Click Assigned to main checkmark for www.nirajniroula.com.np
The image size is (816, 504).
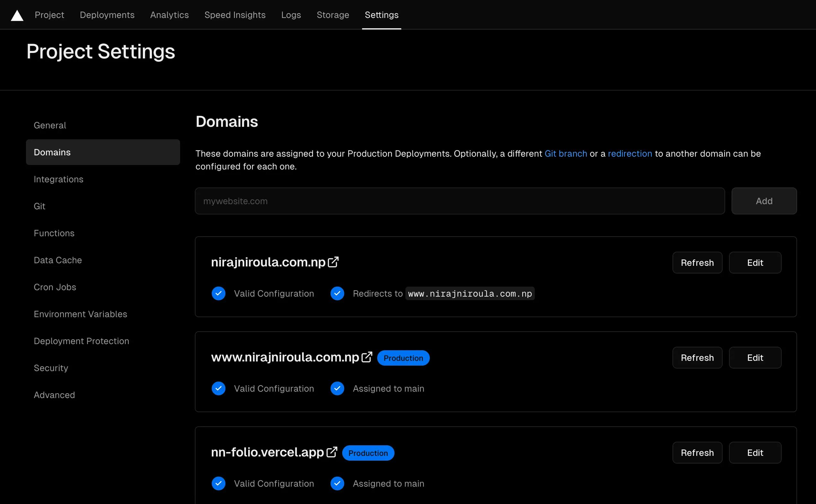pos(337,388)
